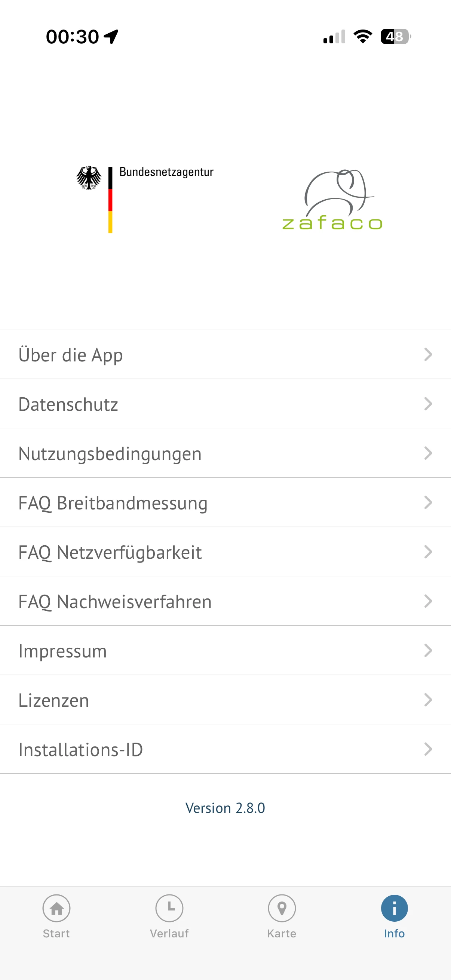451x980 pixels.
Task: Tap the Bundesnetzagentur eagle logo
Action: [89, 178]
